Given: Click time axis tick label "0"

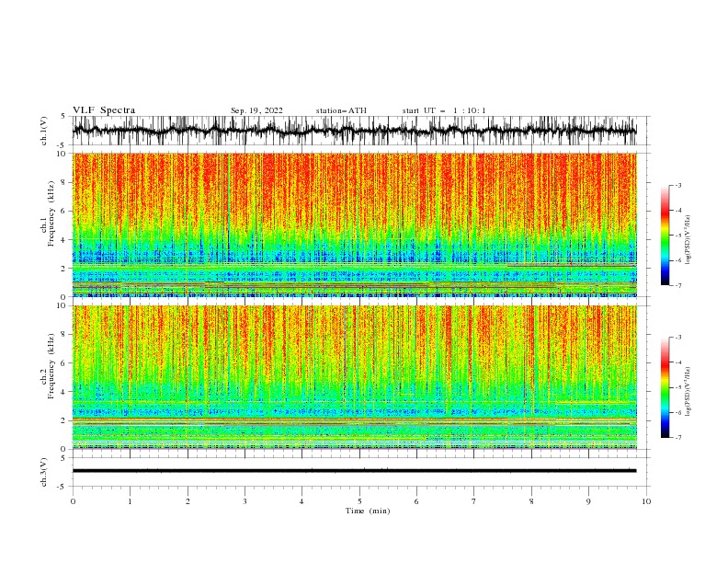Looking at the screenshot, I should 73,501.
